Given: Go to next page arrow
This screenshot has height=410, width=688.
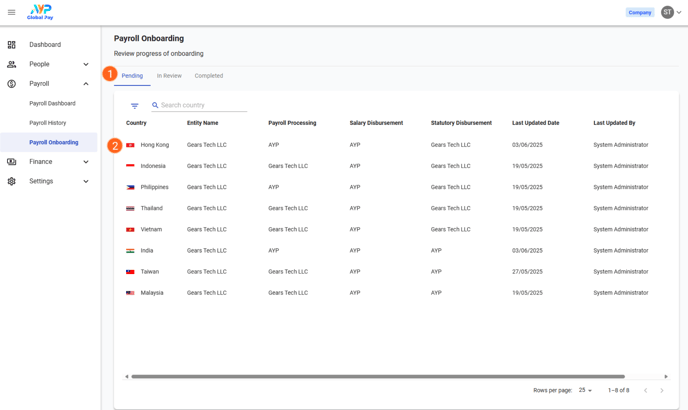Looking at the screenshot, I should [x=662, y=390].
